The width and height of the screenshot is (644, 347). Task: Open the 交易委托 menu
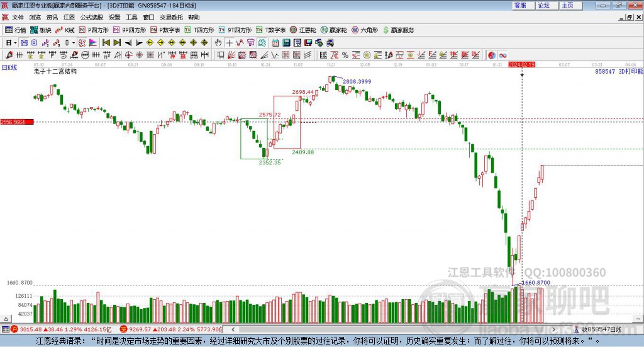(171, 17)
